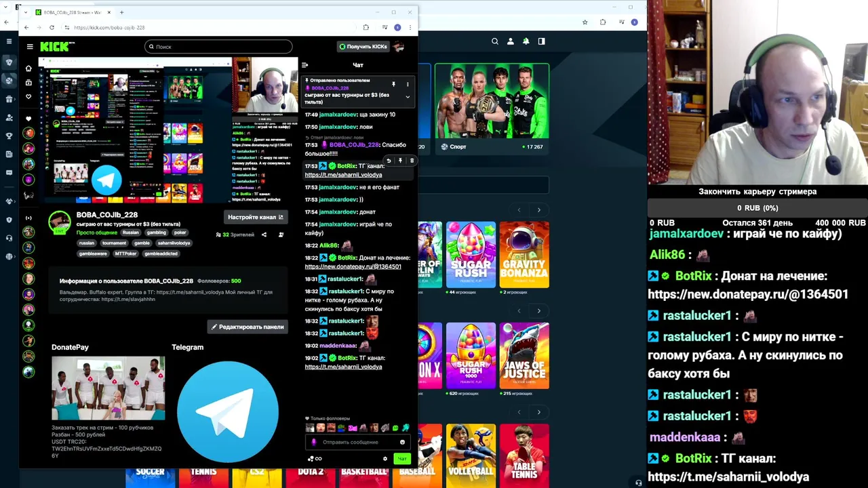Click the pin icon on pinned message

tap(393, 85)
